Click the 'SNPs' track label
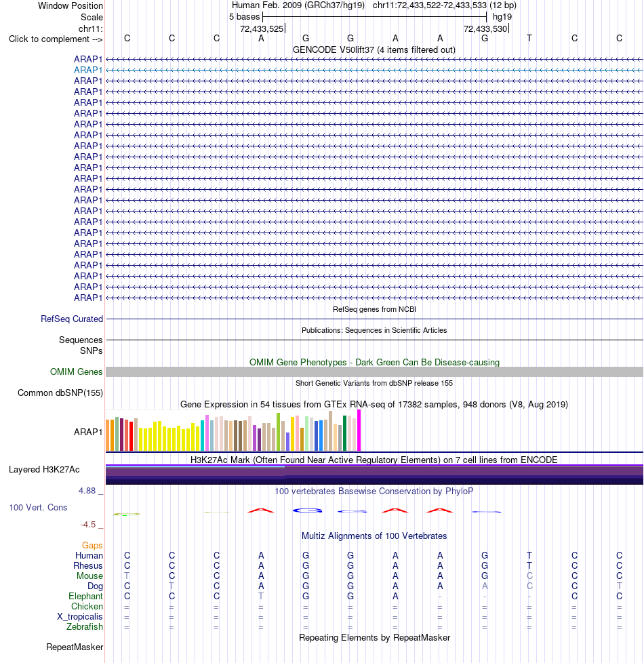The height and width of the screenshot is (663, 644). click(x=92, y=351)
